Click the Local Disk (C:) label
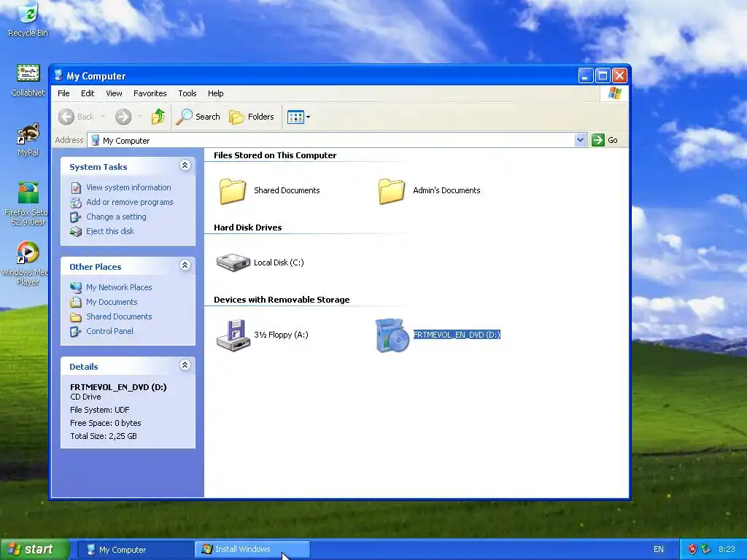 coord(279,262)
